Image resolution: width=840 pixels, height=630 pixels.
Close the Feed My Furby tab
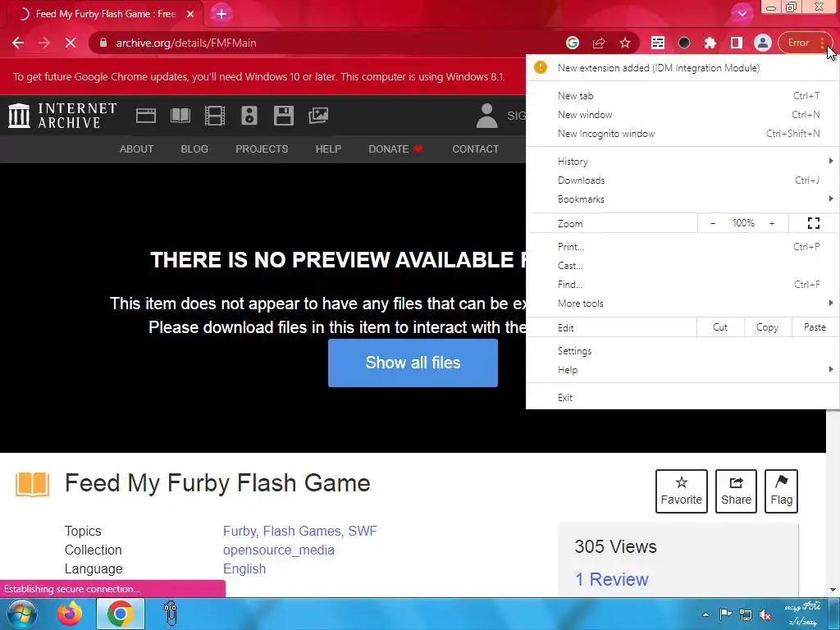(x=190, y=14)
